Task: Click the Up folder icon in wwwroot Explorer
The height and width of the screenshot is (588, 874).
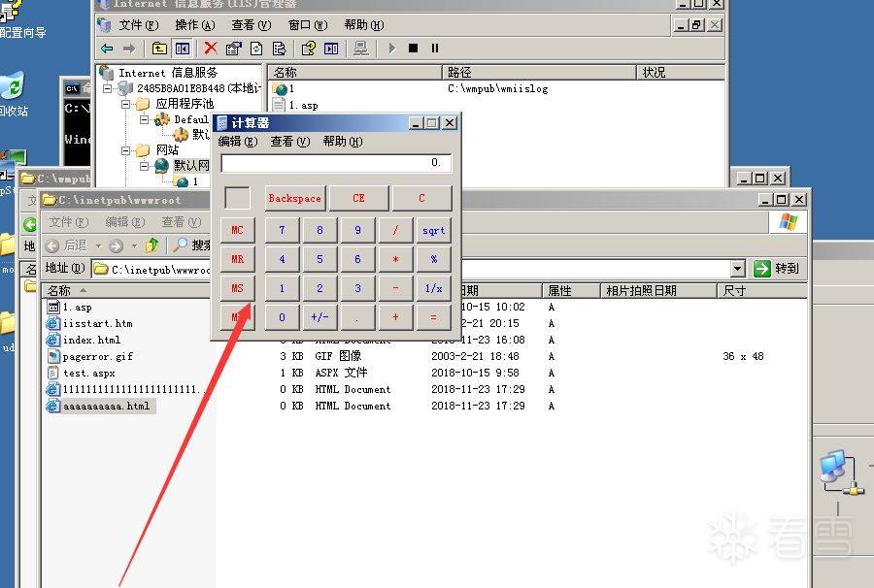Action: tap(151, 245)
